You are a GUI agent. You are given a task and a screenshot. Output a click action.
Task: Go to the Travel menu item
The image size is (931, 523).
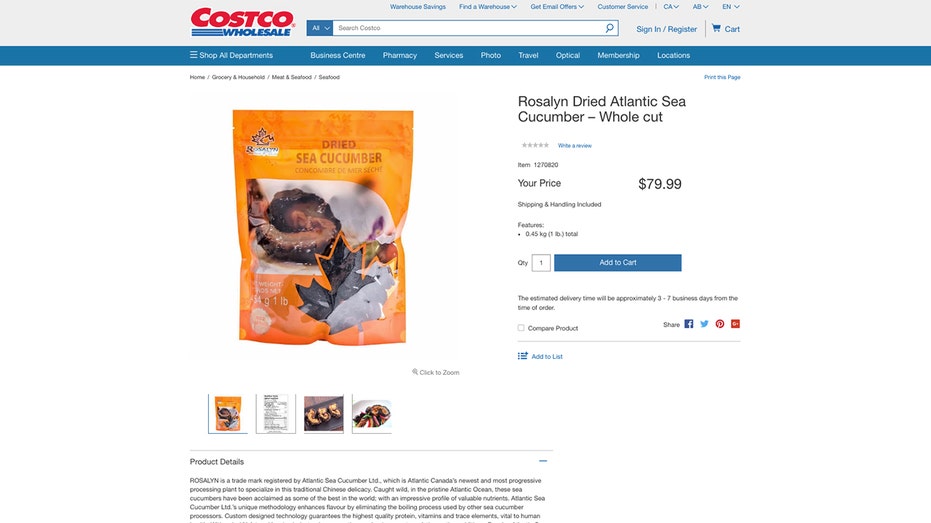pos(528,55)
